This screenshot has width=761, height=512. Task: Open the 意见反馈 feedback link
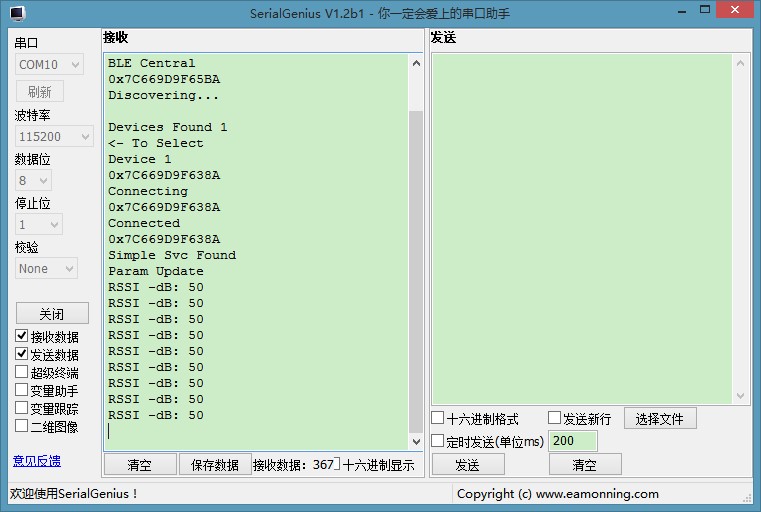coord(37,461)
